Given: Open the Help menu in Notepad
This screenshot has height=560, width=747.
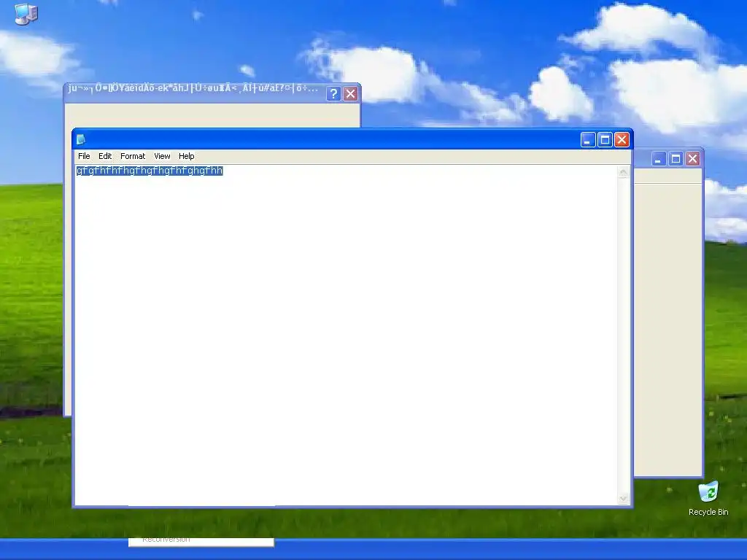Looking at the screenshot, I should coord(186,156).
